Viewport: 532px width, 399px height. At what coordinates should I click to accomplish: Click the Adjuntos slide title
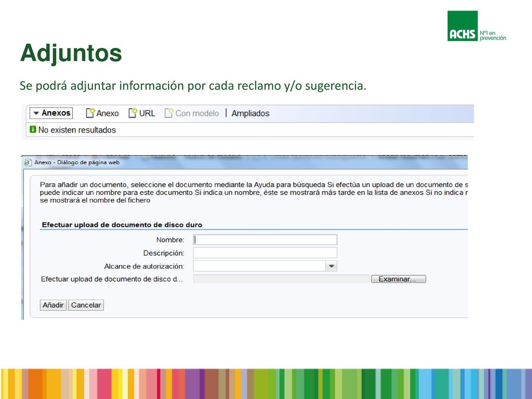[71, 53]
